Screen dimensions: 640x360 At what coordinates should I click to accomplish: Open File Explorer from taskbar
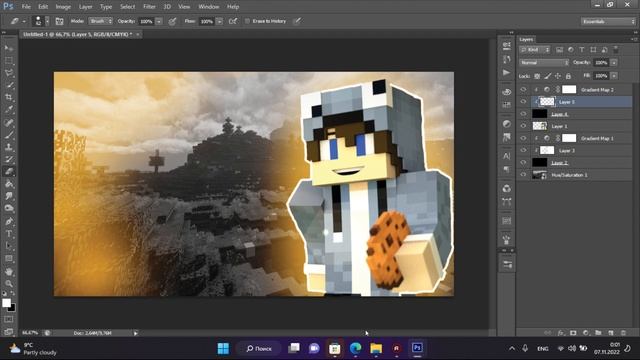376,349
